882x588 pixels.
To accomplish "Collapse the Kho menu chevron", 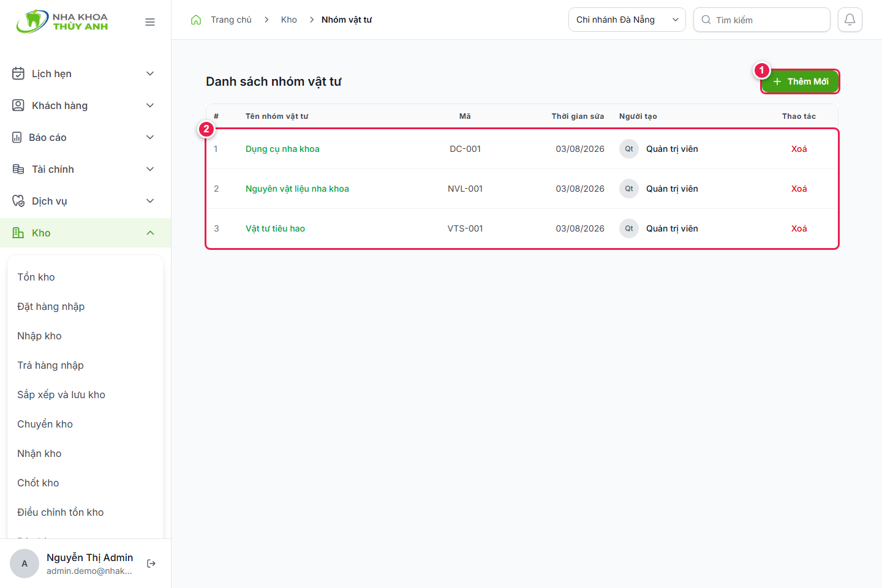I will click(x=150, y=233).
